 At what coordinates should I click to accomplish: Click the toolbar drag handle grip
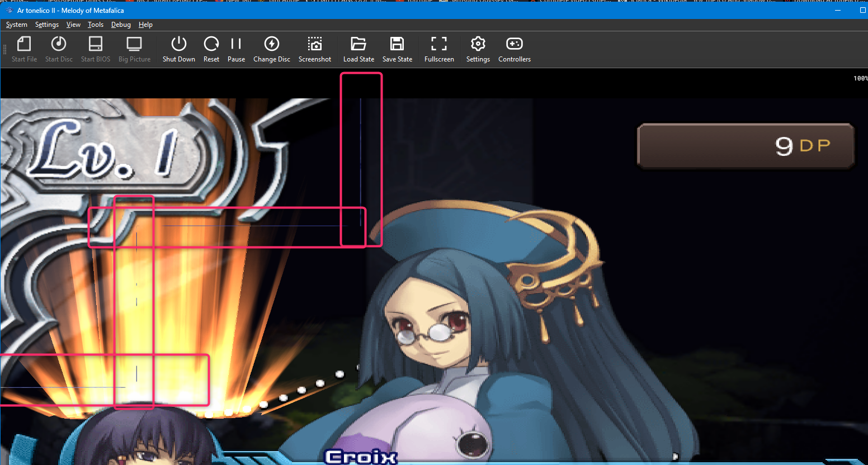4,49
